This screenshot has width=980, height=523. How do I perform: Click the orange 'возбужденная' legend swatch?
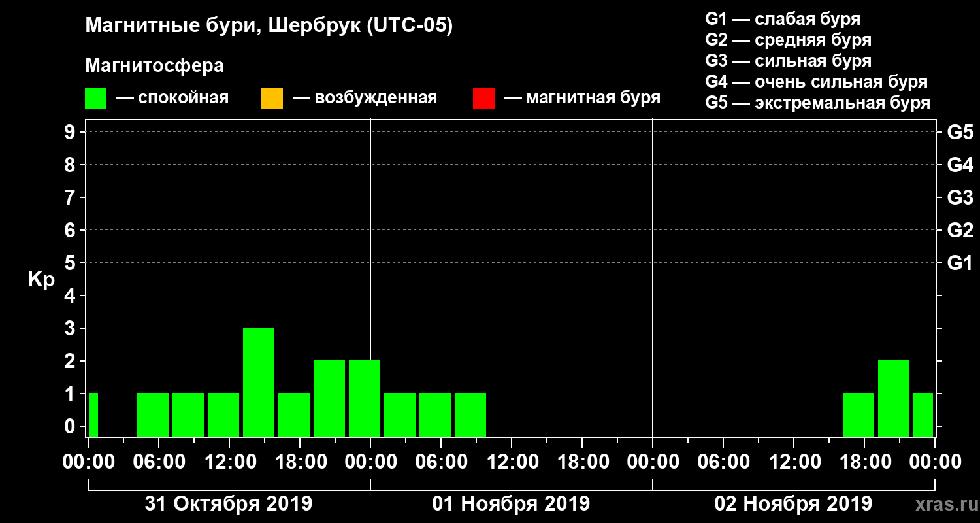click(272, 99)
